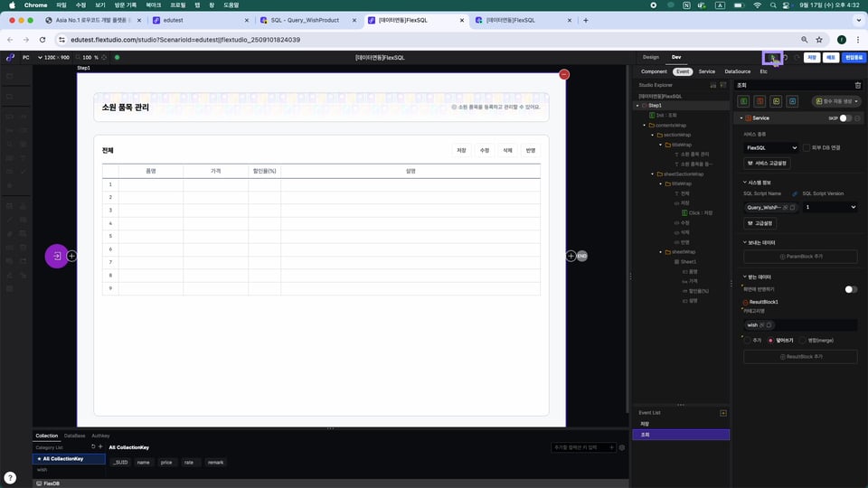Select the 추가 radio option

(x=748, y=341)
